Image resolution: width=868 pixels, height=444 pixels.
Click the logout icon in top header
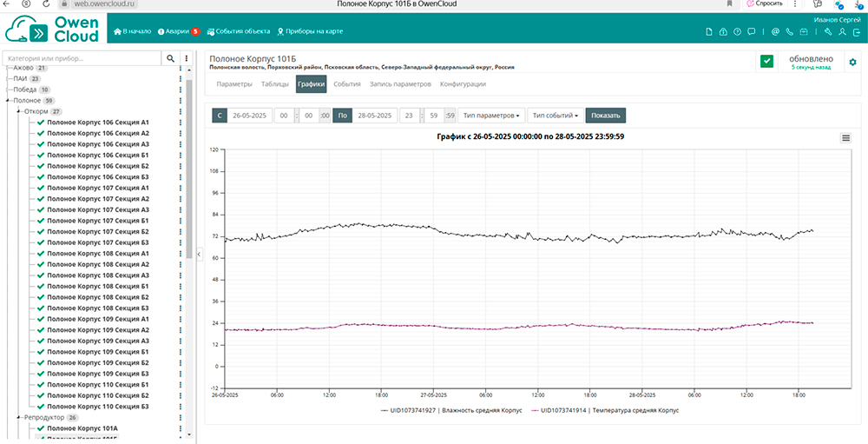coord(856,32)
